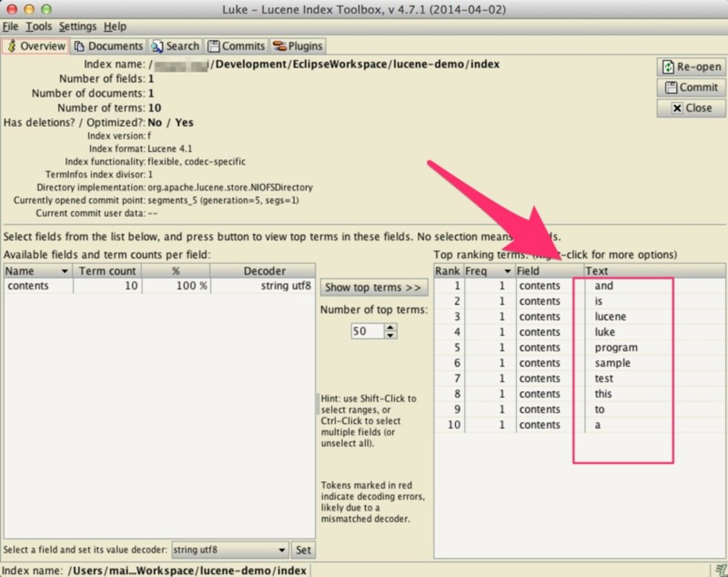Viewport: 728px width, 577px height.
Task: Click the Re-open button
Action: pos(692,67)
